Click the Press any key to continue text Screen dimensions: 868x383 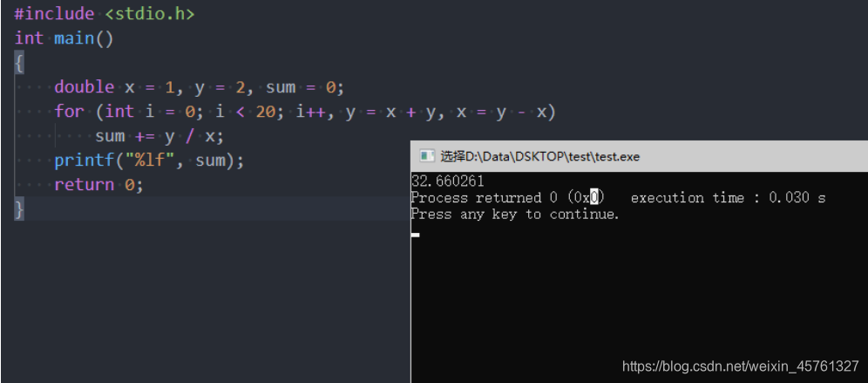tap(515, 214)
